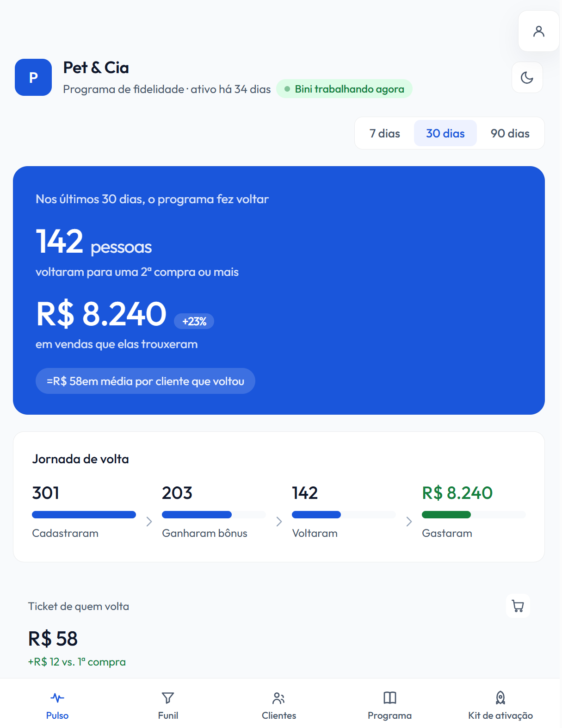Click the shopping cart icon

[518, 606]
